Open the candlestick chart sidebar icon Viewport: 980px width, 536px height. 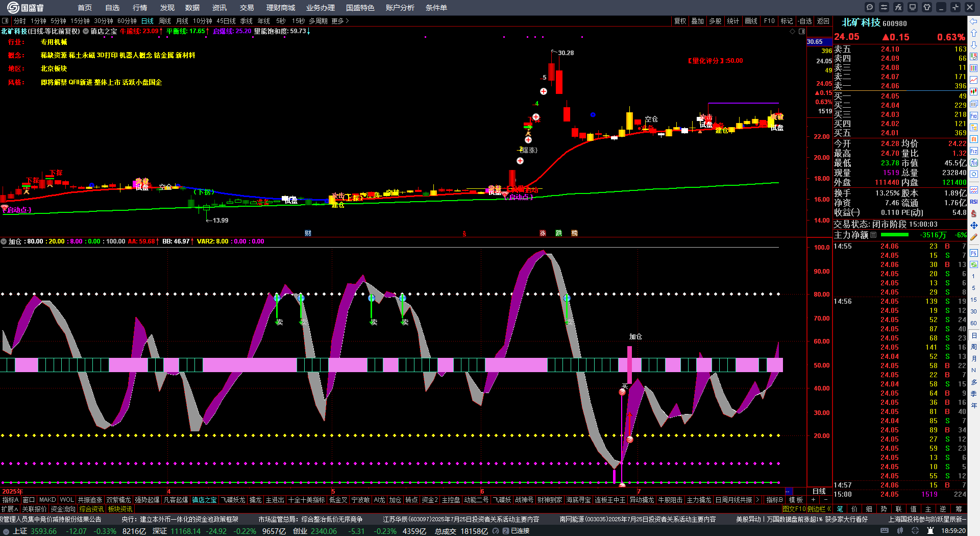pos(974,92)
